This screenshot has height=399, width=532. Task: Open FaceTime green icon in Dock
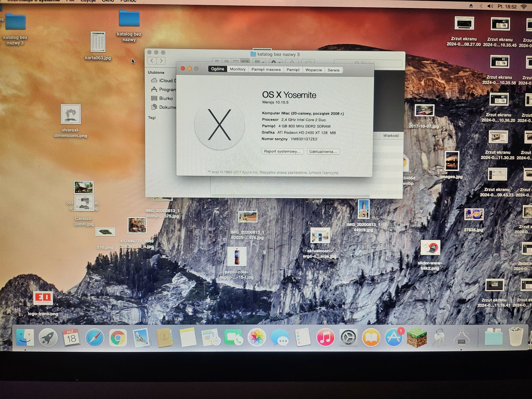(x=234, y=337)
